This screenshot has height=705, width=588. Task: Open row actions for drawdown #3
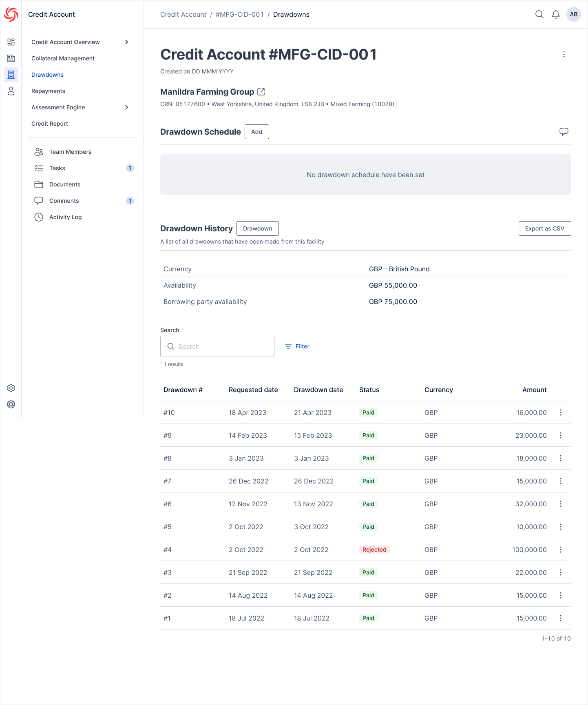[561, 572]
